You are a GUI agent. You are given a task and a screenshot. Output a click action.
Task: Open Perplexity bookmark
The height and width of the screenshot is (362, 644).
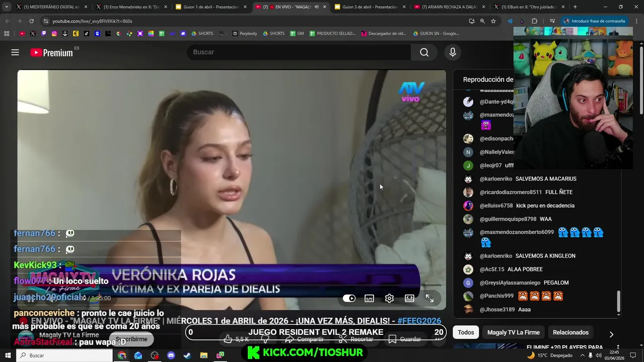tap(245, 34)
